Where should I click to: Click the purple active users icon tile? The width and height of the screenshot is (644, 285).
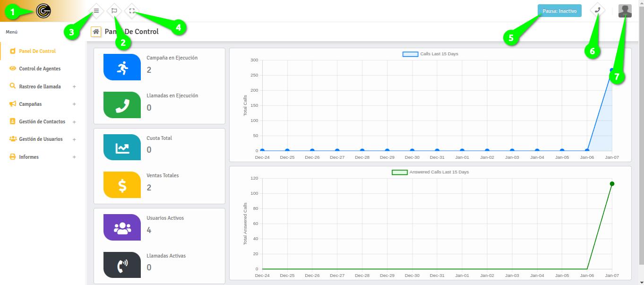[x=122, y=227]
